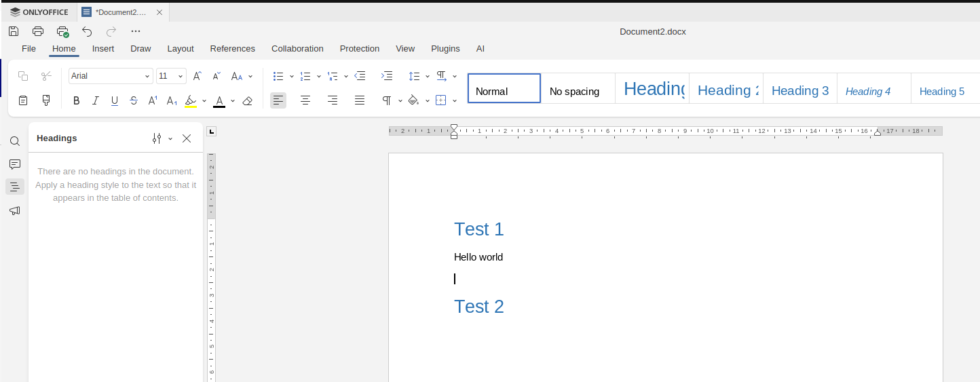Apply the No spacing style

(574, 92)
